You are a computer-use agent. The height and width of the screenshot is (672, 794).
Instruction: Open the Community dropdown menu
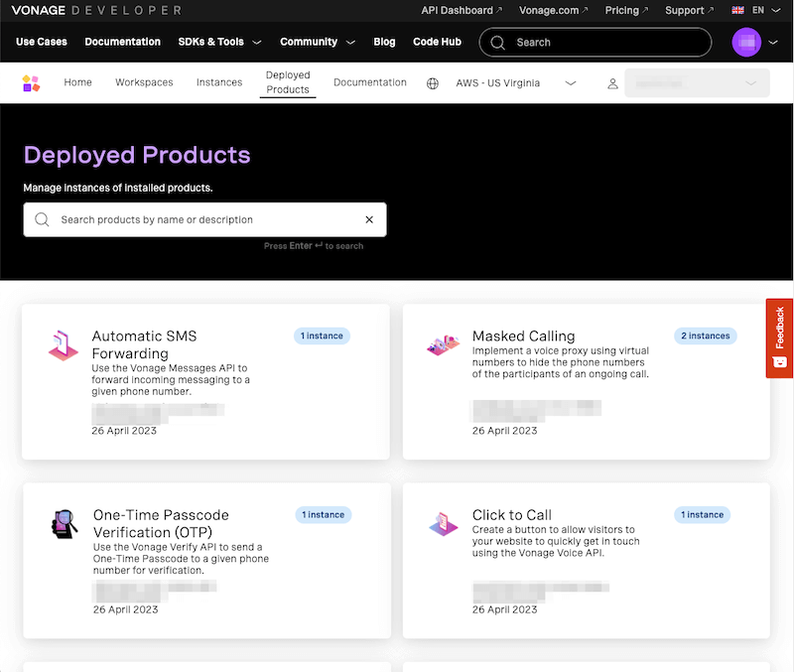coord(317,42)
